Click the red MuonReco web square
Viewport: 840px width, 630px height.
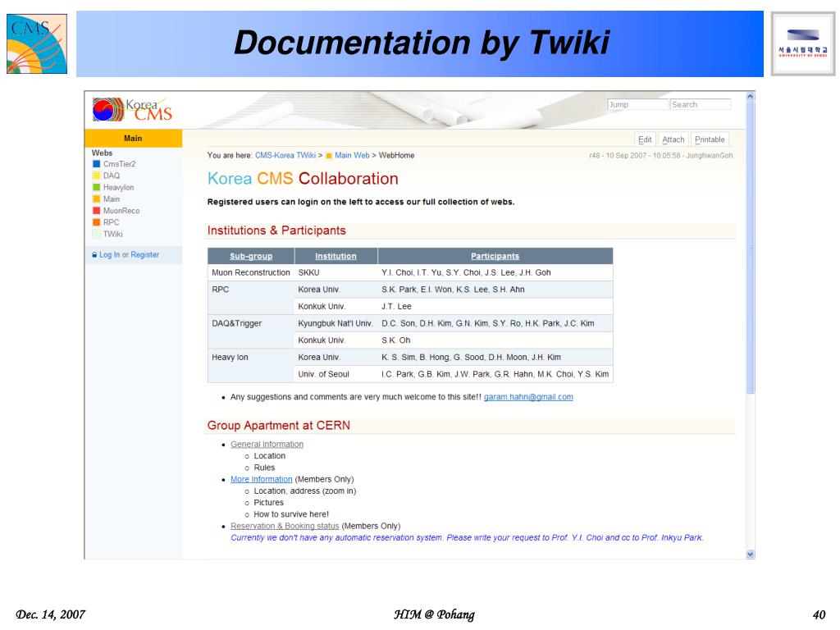point(97,211)
